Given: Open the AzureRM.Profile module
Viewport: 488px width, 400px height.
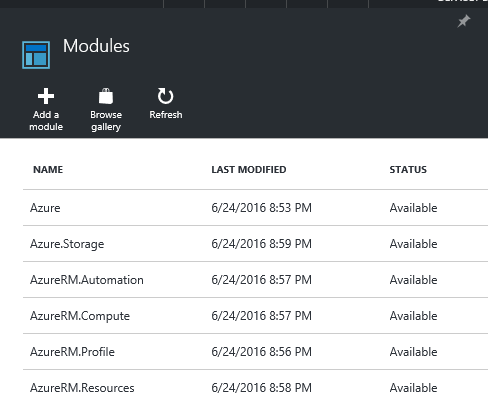Looking at the screenshot, I should [x=72, y=352].
